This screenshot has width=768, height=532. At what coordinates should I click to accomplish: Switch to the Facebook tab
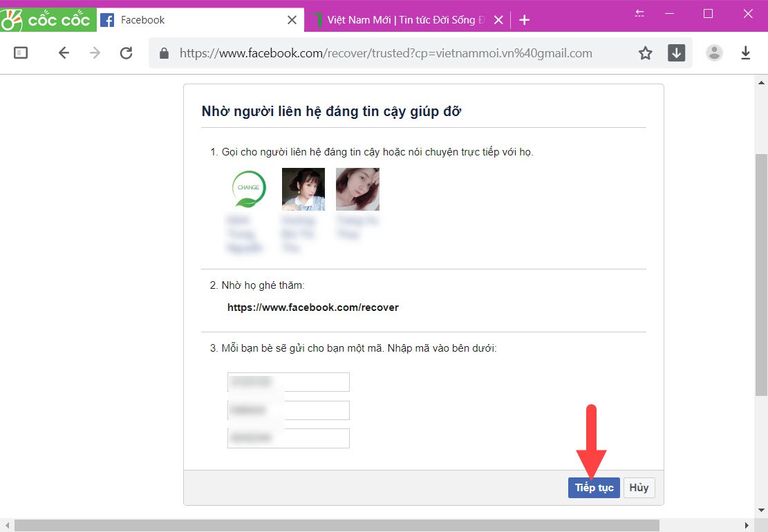click(200, 20)
